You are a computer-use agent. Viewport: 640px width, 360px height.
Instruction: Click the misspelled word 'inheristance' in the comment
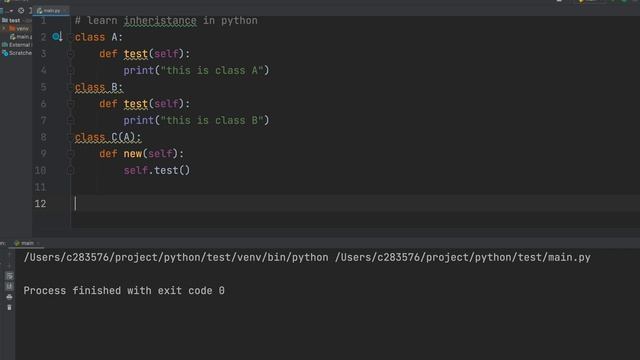tap(160, 20)
